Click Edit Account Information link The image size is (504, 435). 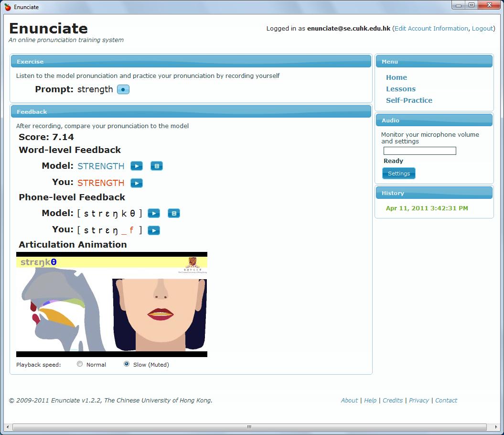[431, 28]
